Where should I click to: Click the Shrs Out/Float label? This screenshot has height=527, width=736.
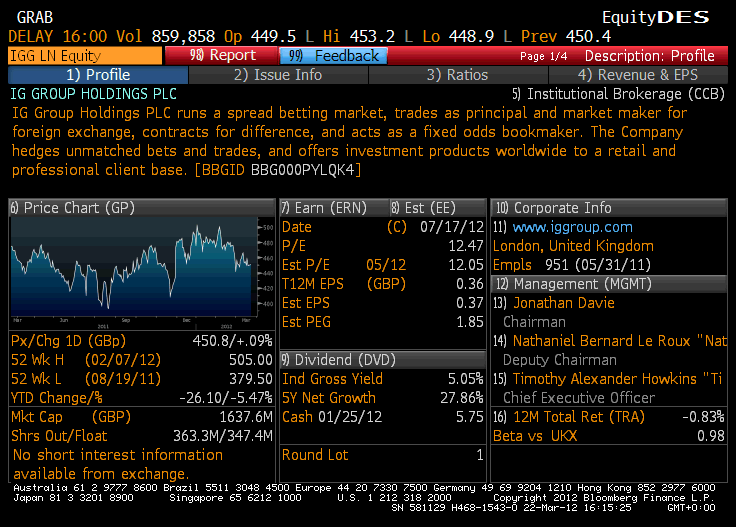pyautogui.click(x=59, y=436)
